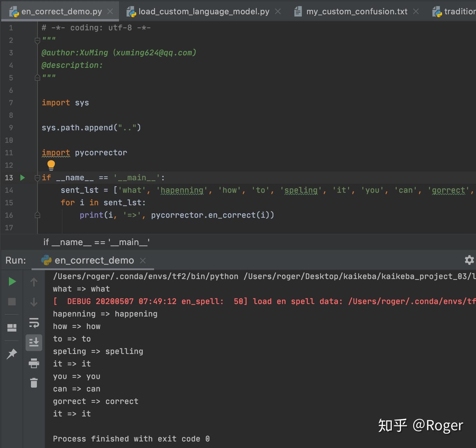The image size is (476, 448).
Task: Toggle scroll to end of console output
Action: pyautogui.click(x=34, y=343)
